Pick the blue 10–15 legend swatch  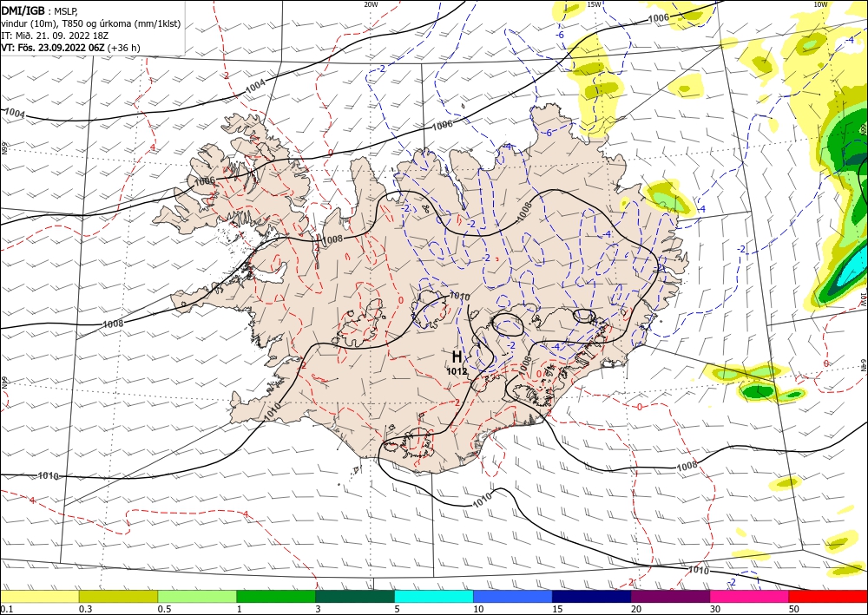[513, 596]
